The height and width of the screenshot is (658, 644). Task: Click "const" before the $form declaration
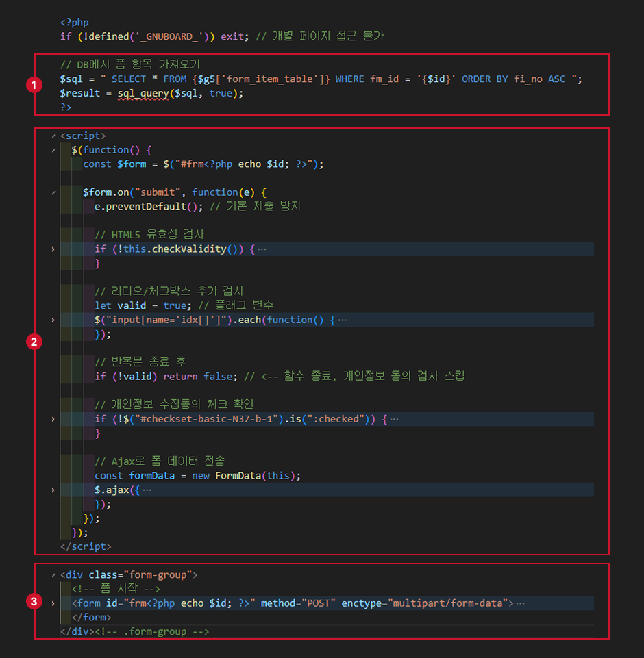point(97,164)
